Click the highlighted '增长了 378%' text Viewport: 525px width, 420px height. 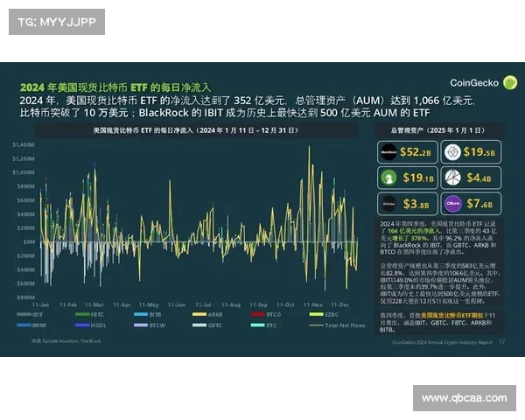[412, 238]
